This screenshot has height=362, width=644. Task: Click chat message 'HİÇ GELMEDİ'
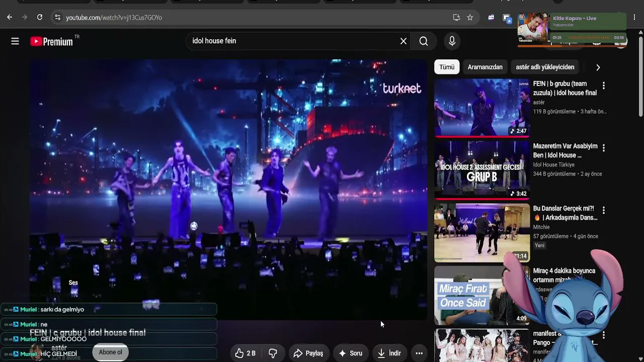pyautogui.click(x=59, y=354)
